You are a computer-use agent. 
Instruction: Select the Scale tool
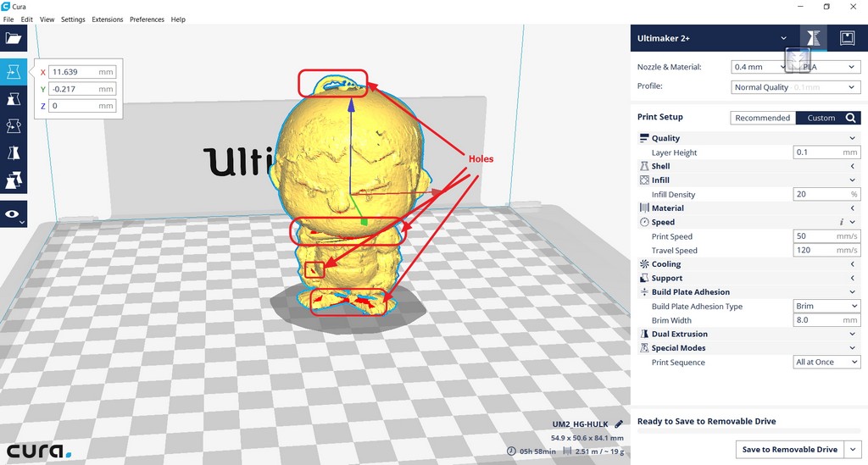[x=14, y=99]
